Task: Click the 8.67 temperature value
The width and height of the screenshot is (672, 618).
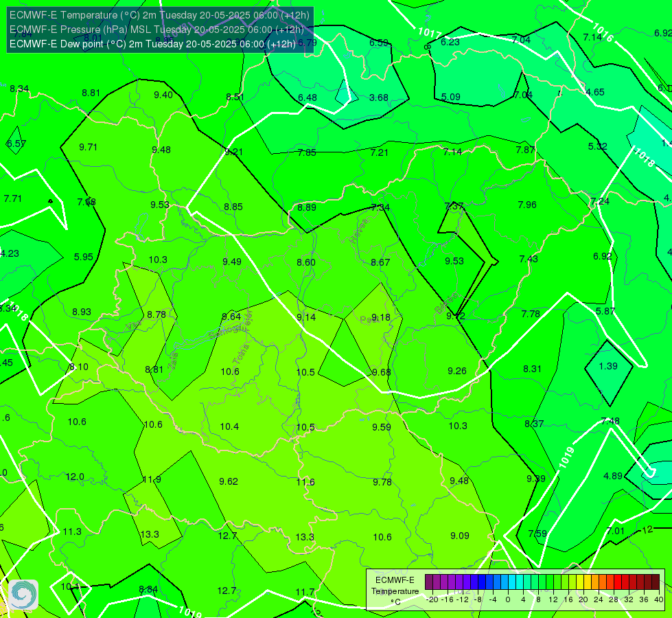Action: [x=380, y=262]
